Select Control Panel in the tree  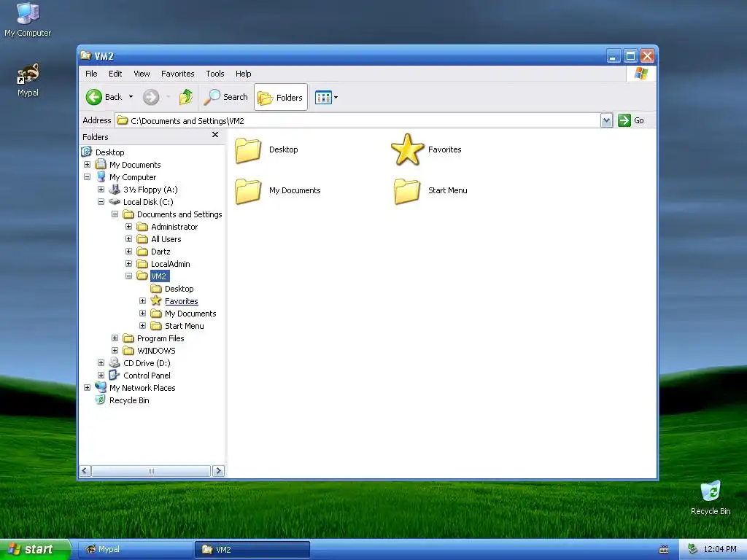tap(147, 376)
